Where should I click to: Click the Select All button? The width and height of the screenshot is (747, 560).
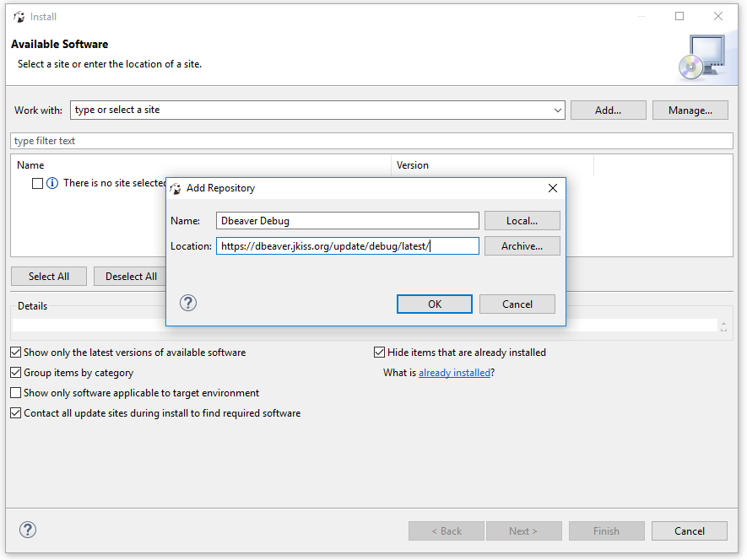(x=49, y=276)
